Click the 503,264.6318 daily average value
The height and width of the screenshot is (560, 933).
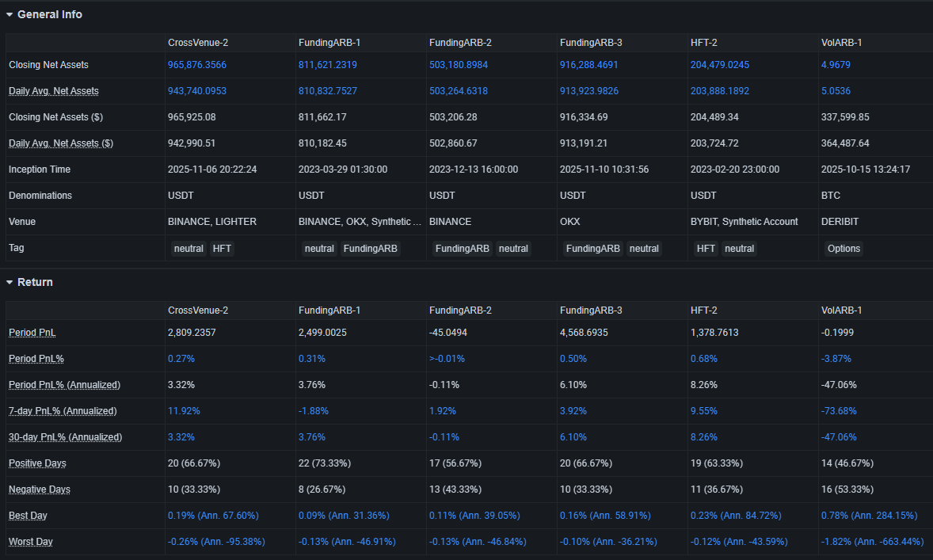pyautogui.click(x=458, y=91)
